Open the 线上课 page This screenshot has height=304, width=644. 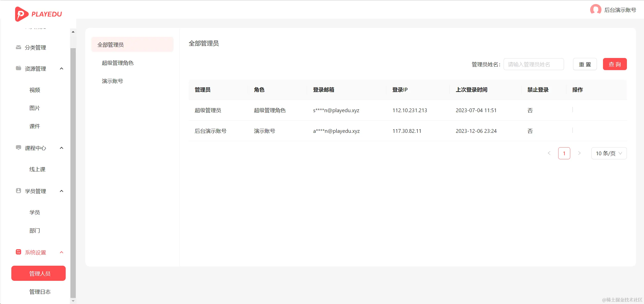[x=37, y=169]
